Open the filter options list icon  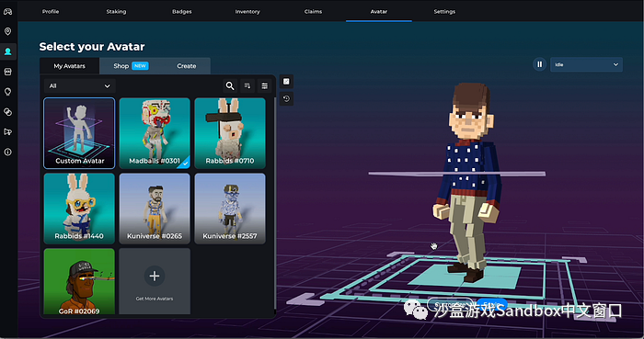tap(265, 85)
